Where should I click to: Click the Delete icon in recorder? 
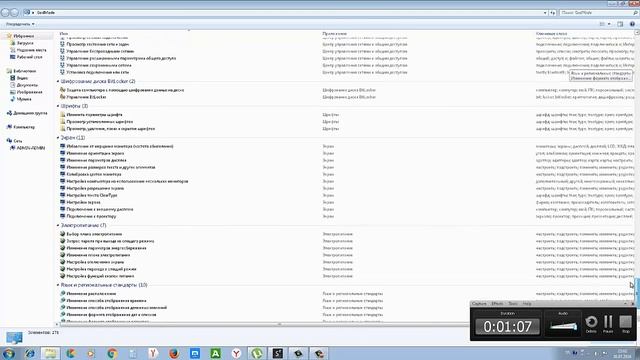(591, 322)
